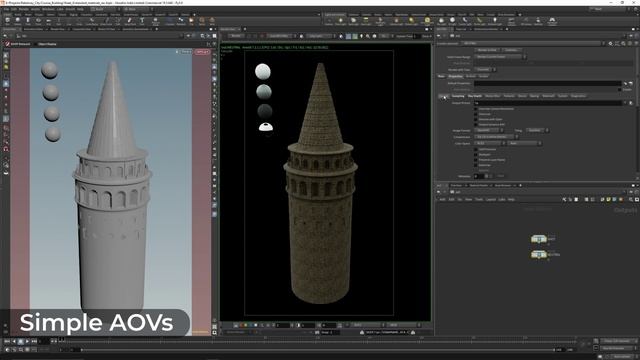
Task: Open the No cam viewport menu
Action: point(202,52)
